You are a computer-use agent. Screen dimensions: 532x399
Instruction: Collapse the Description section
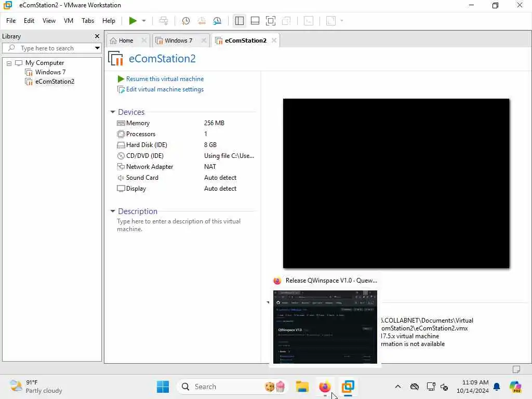[113, 211]
